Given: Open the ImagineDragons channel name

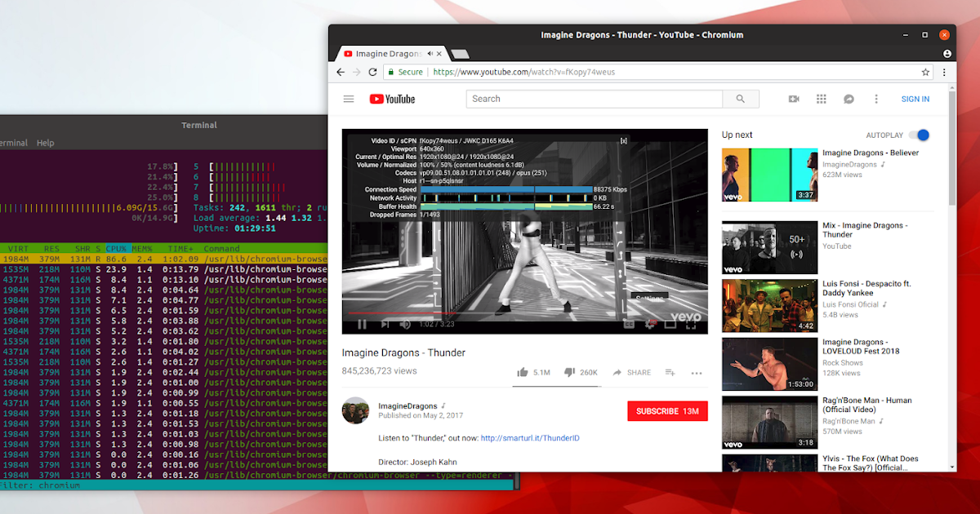Looking at the screenshot, I should click(408, 405).
